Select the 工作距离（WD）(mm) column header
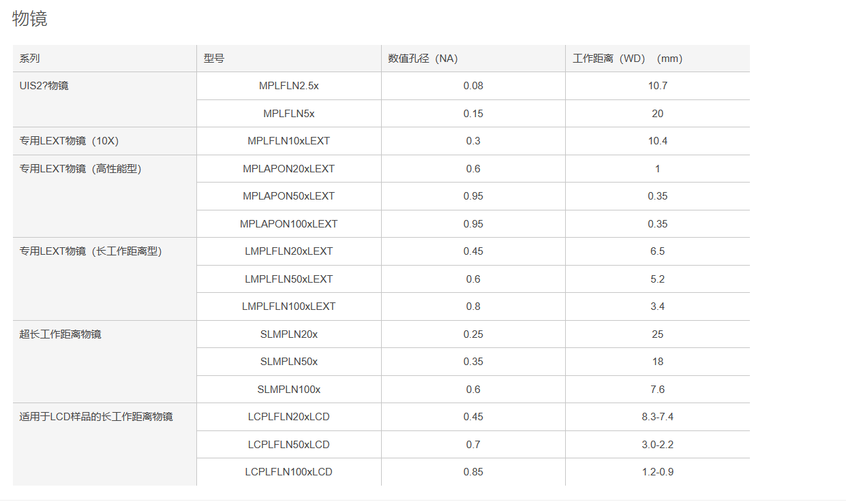 point(657,59)
